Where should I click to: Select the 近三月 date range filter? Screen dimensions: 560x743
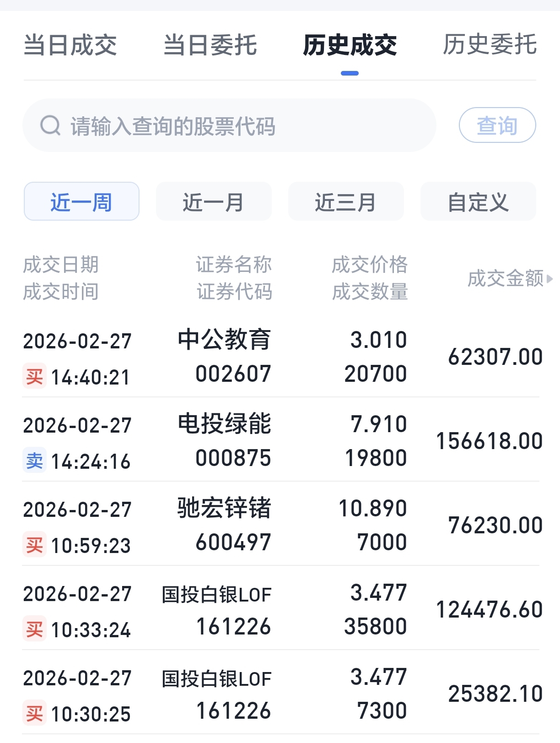click(346, 202)
